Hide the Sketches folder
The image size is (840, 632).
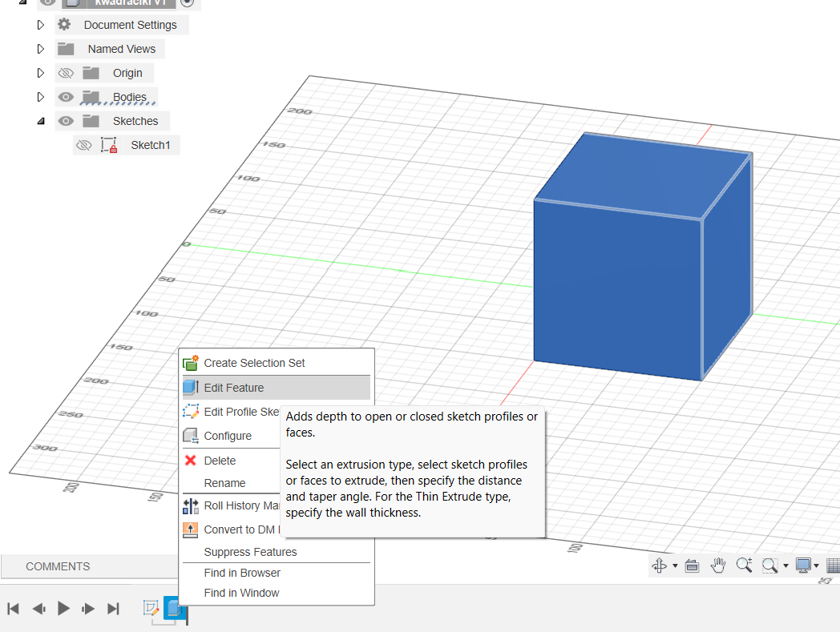coord(66,121)
